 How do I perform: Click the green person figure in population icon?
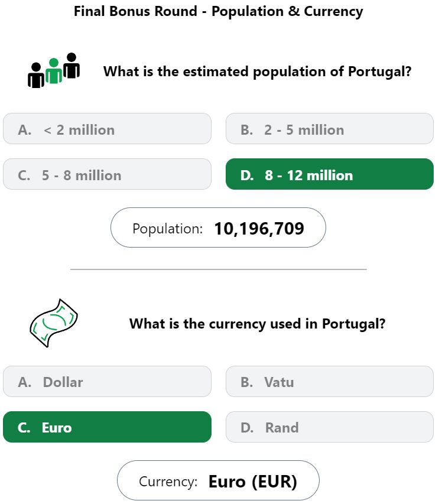point(54,71)
